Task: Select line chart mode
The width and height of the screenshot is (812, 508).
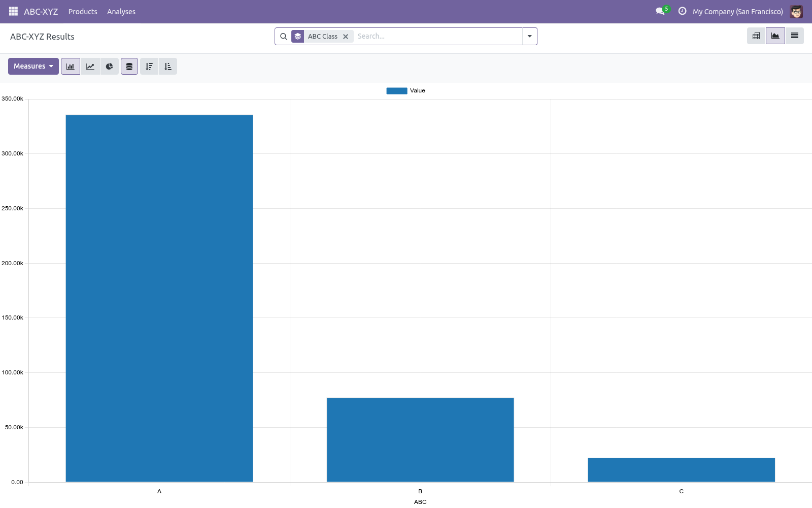Action: coord(90,67)
